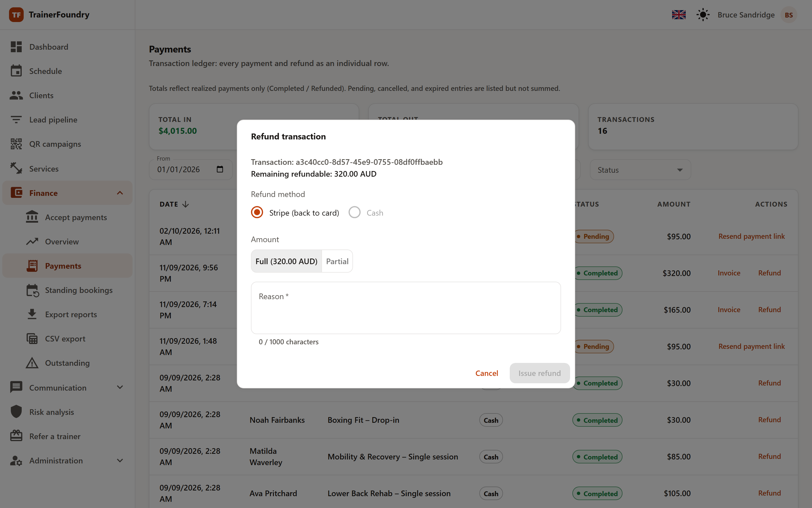This screenshot has width=812, height=508.
Task: Click the Amount column header
Action: [673, 204]
